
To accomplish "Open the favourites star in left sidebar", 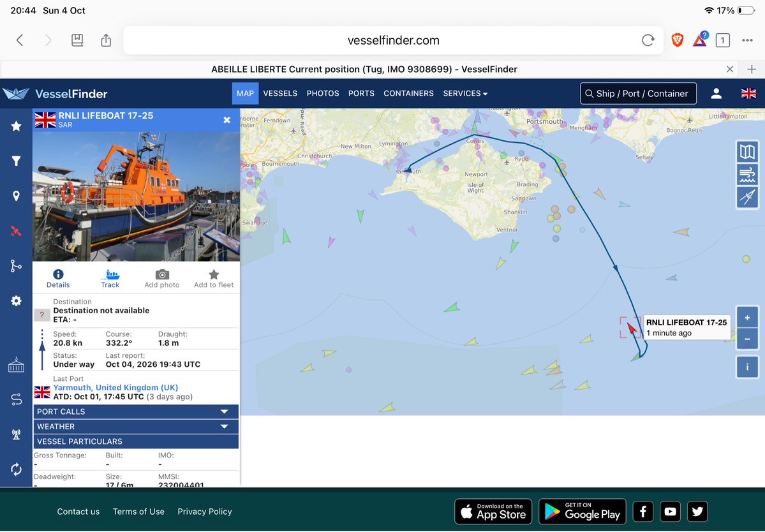I will click(16, 126).
